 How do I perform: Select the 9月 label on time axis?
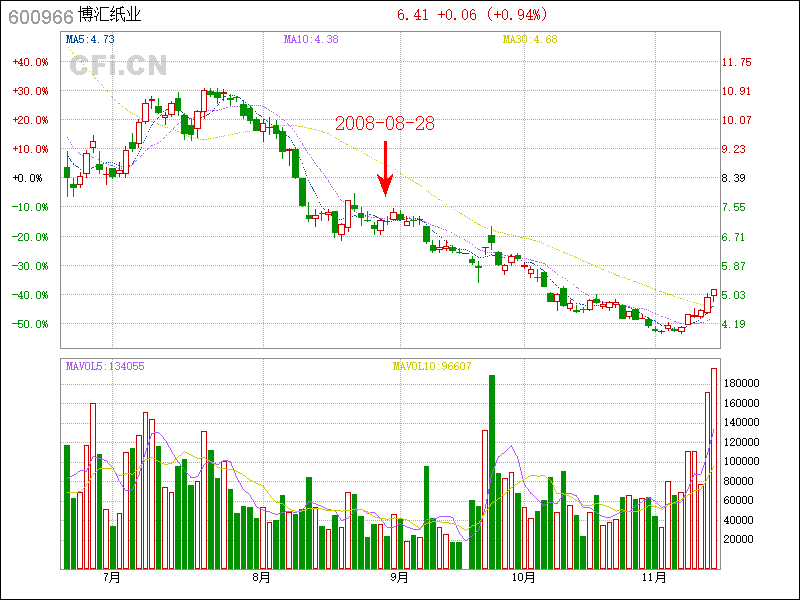click(399, 578)
